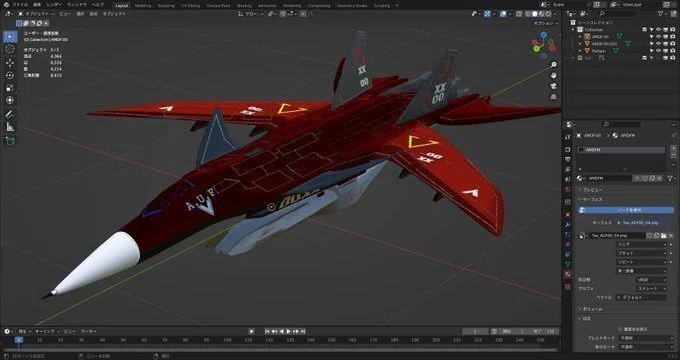Open the sRGB color space dropdown
Image resolution: width=680 pixels, height=360 pixels.
pos(651,280)
